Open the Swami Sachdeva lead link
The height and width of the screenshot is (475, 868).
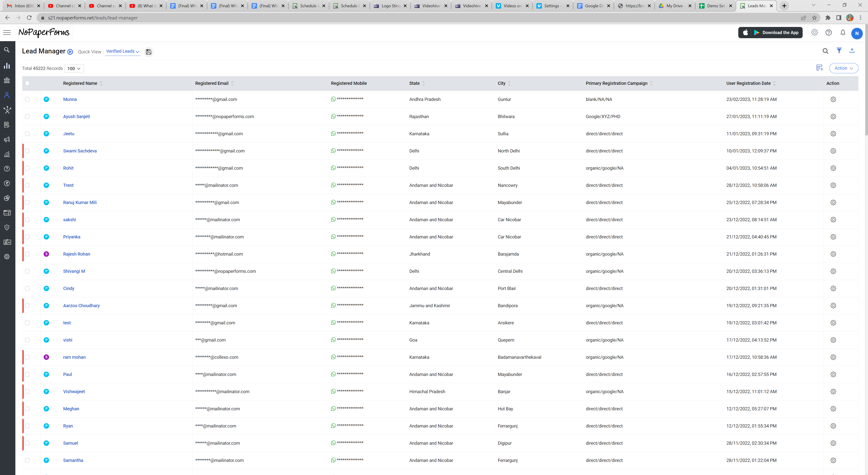pyautogui.click(x=80, y=151)
